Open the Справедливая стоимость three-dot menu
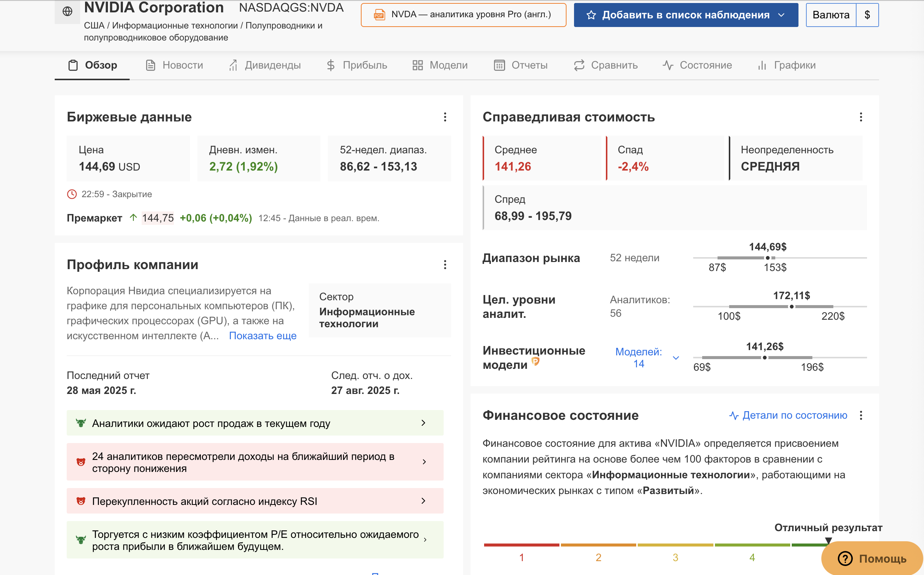The width and height of the screenshot is (924, 575). click(x=861, y=117)
